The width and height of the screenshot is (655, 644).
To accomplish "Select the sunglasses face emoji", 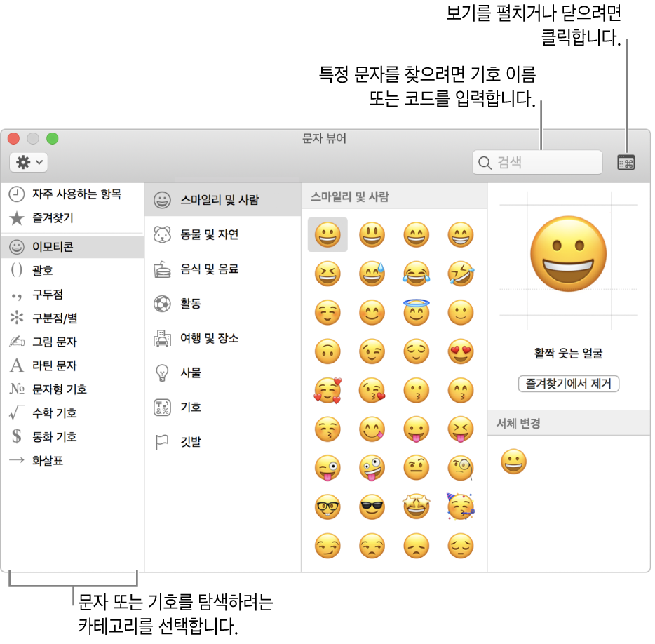I will [x=372, y=507].
